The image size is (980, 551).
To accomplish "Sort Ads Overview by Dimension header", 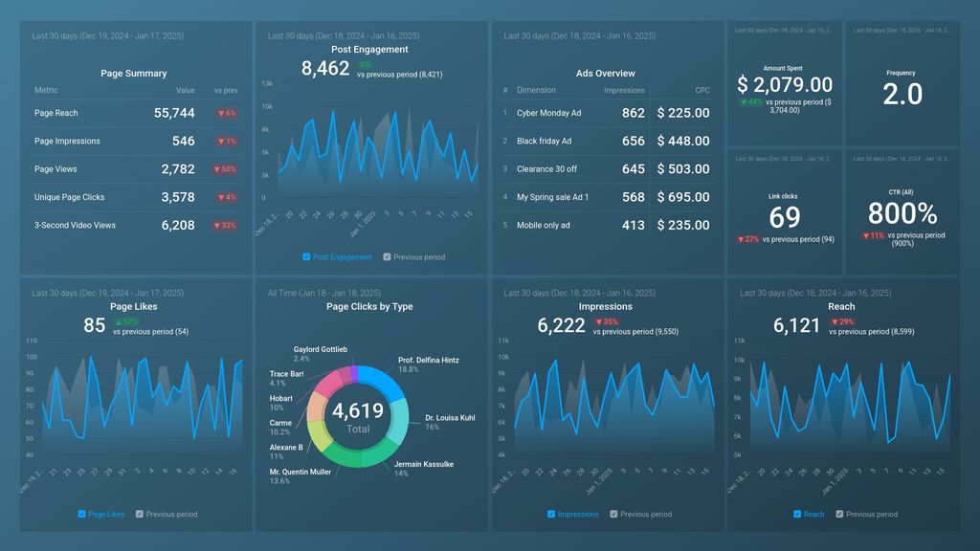I will pos(536,90).
